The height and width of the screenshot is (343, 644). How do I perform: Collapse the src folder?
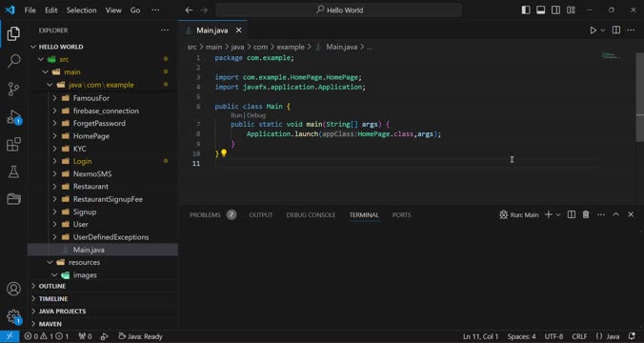[41, 60]
